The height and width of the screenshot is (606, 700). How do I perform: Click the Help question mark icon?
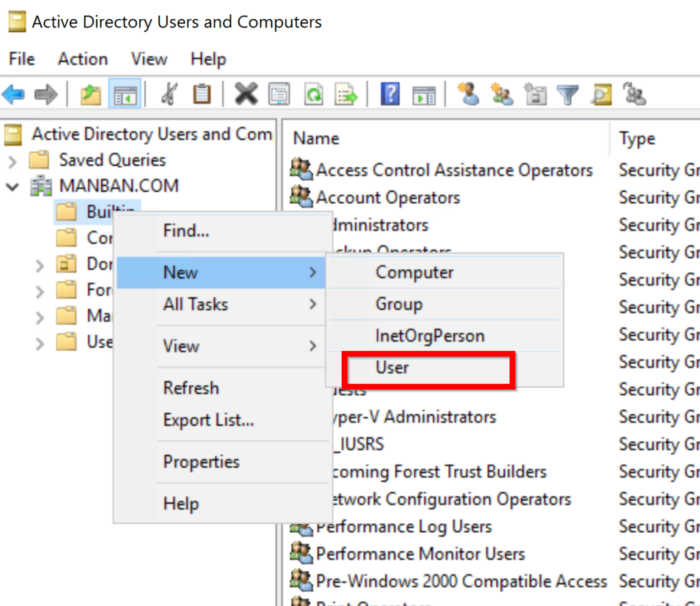(390, 94)
